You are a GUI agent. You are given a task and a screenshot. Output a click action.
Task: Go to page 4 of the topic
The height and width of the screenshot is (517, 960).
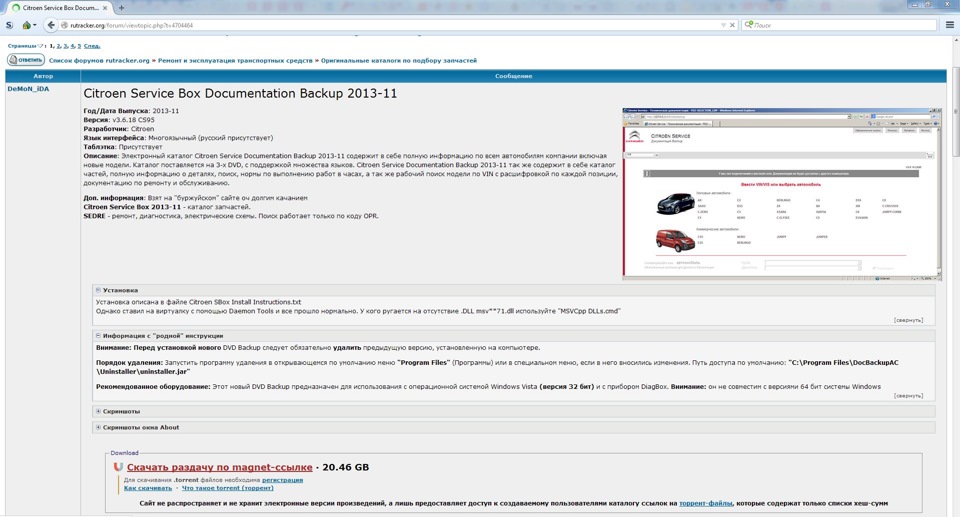pyautogui.click(x=72, y=46)
